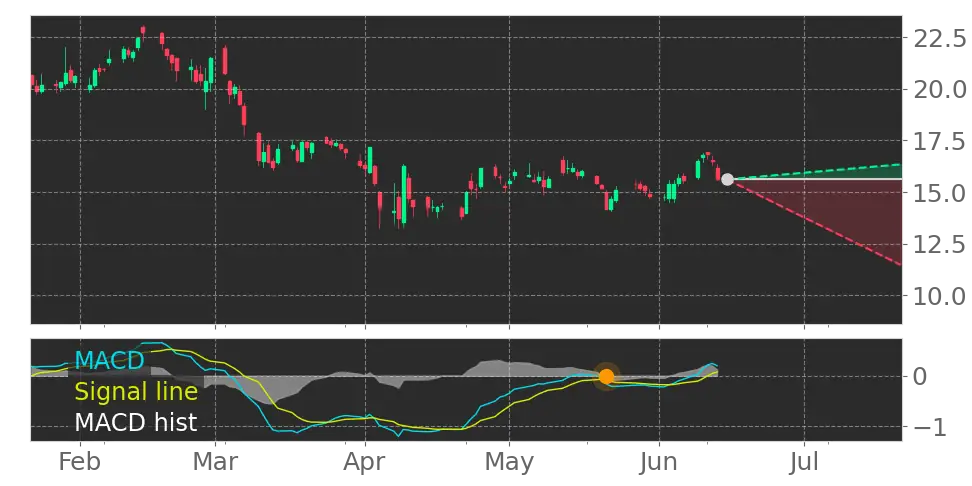Click the 20.0 price axis label

click(939, 90)
